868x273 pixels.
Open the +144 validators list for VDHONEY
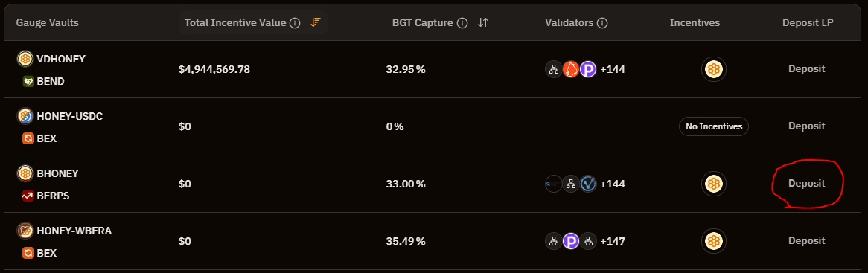612,69
